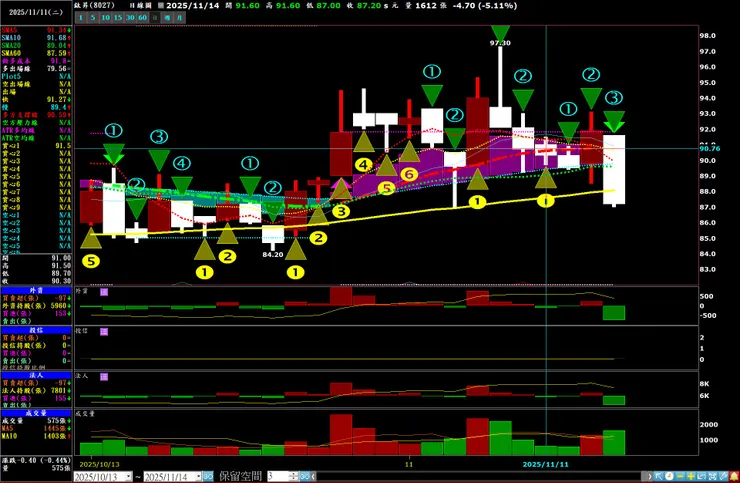
Task: Click the SMA5 indicator label
Action: point(9,30)
